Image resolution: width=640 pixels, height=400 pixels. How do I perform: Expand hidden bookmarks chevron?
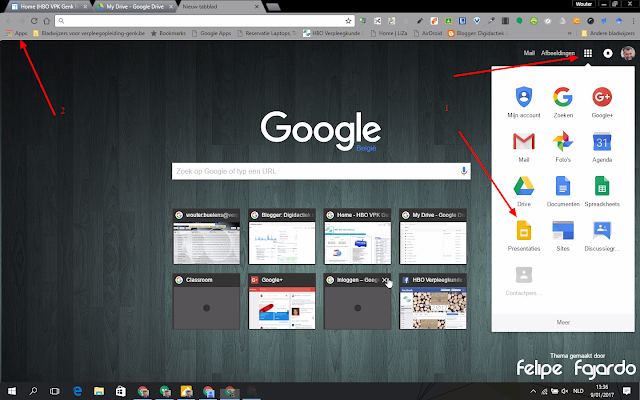pyautogui.click(x=569, y=33)
